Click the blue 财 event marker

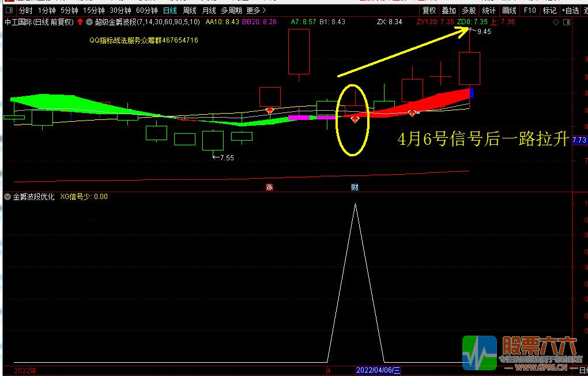tap(355, 187)
